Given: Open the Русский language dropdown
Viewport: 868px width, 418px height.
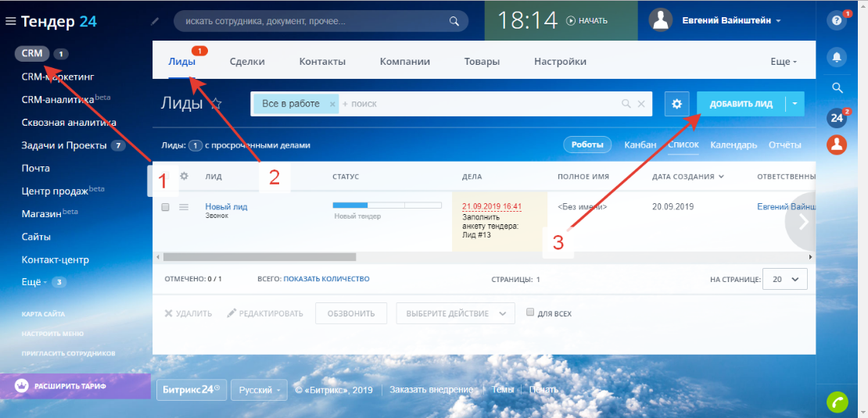Looking at the screenshot, I should pos(259,390).
